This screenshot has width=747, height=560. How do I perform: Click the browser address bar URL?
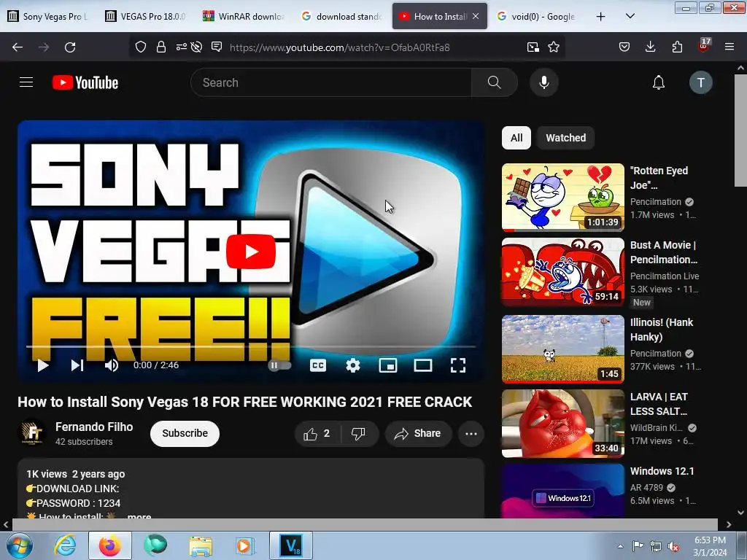pos(339,47)
